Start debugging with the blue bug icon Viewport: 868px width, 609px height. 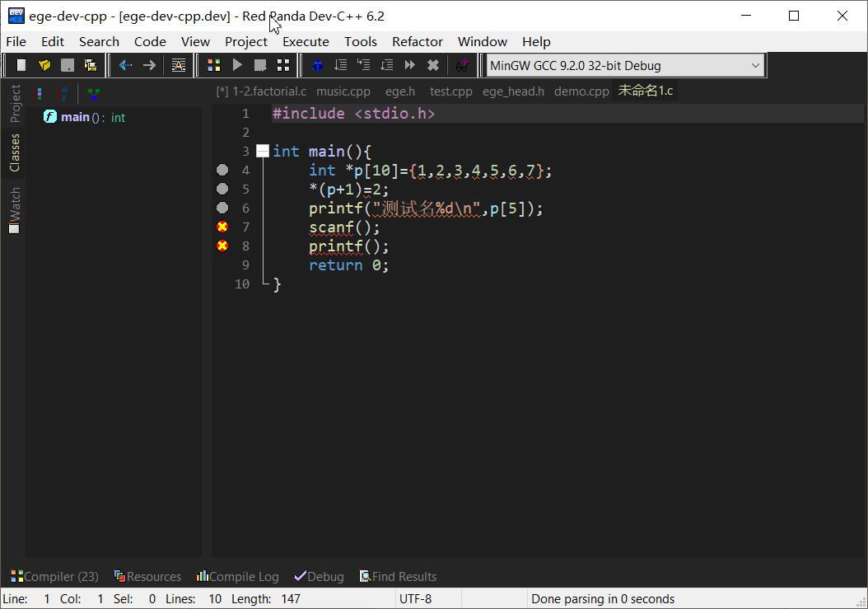click(x=318, y=65)
